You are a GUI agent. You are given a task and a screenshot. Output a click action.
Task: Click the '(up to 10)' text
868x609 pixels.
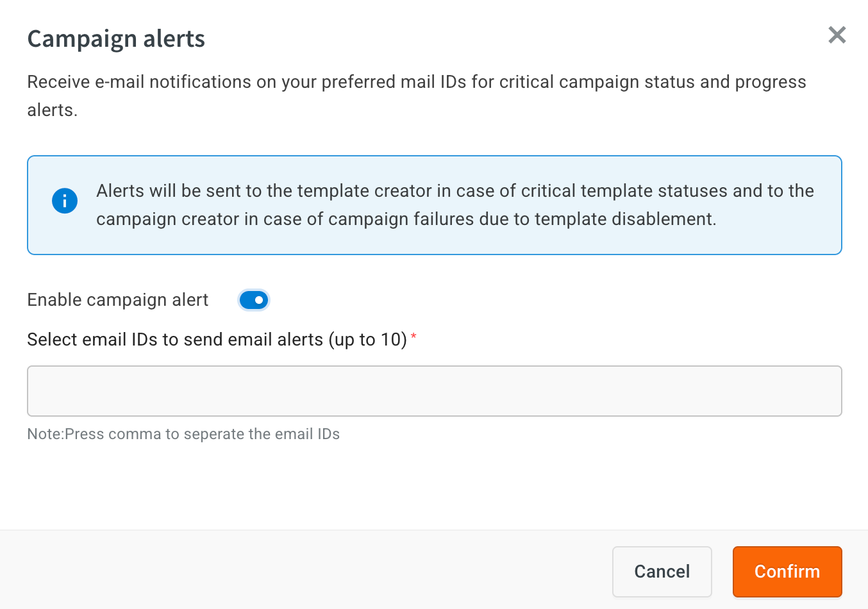pyautogui.click(x=368, y=340)
